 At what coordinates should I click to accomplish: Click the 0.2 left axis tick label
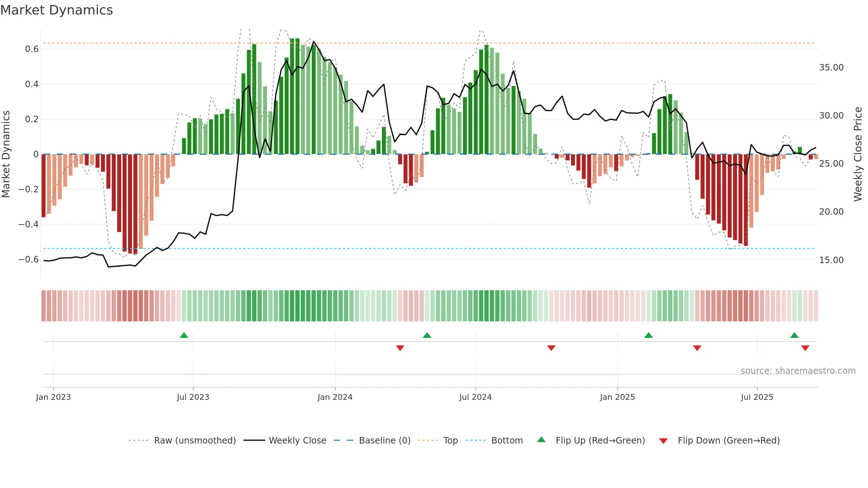(32, 119)
